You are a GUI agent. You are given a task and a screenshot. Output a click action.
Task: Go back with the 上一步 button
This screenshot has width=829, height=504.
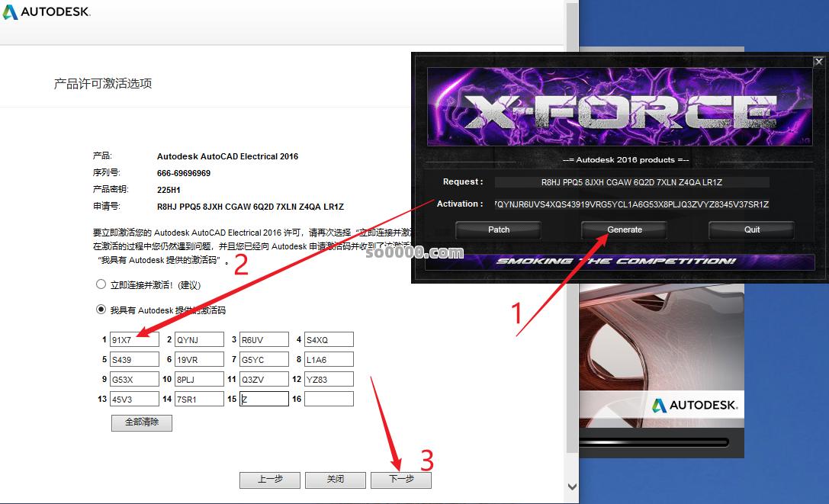point(270,480)
